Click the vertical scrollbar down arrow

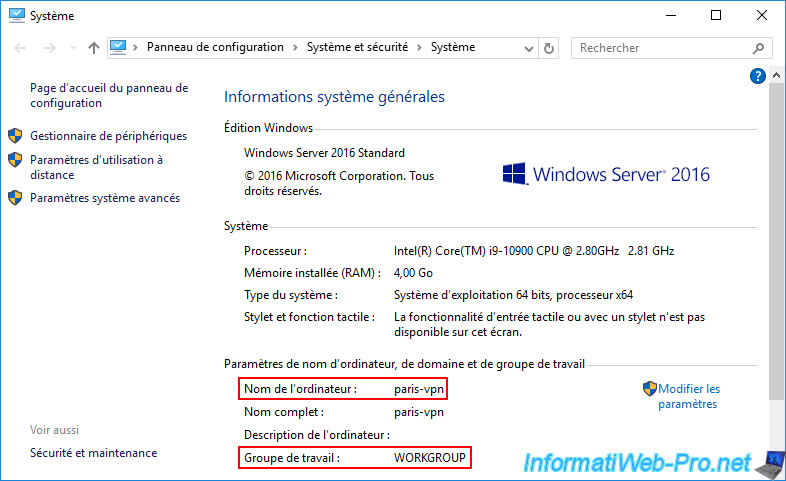coord(777,472)
